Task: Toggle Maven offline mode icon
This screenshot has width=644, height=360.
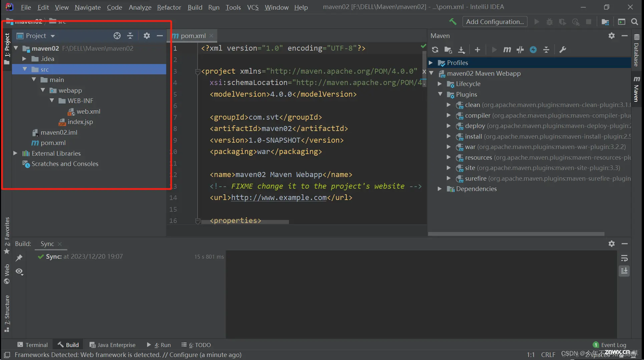Action: pos(520,50)
